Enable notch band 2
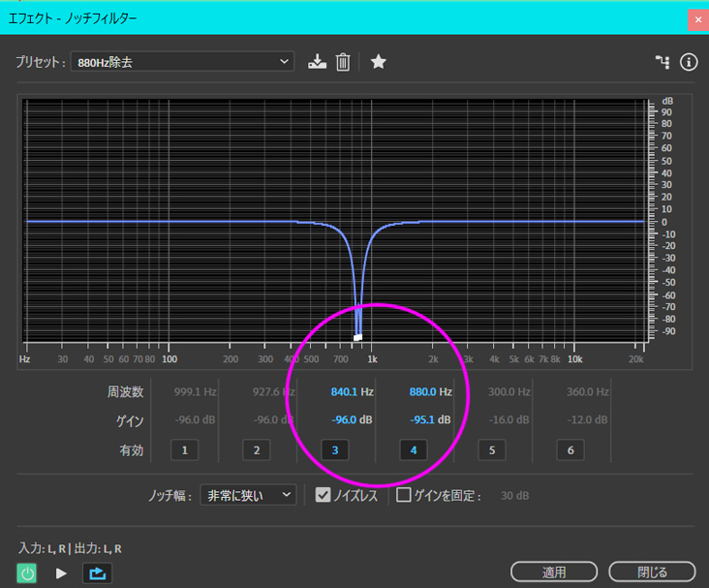This screenshot has height=588, width=709. (x=256, y=450)
